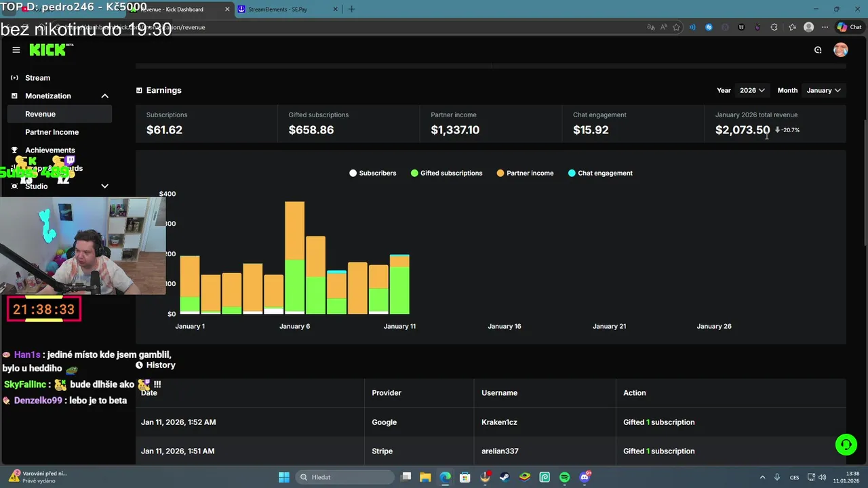Screen dimensions: 868x488
Task: Click the Kraken1cz username in history
Action: tap(499, 422)
